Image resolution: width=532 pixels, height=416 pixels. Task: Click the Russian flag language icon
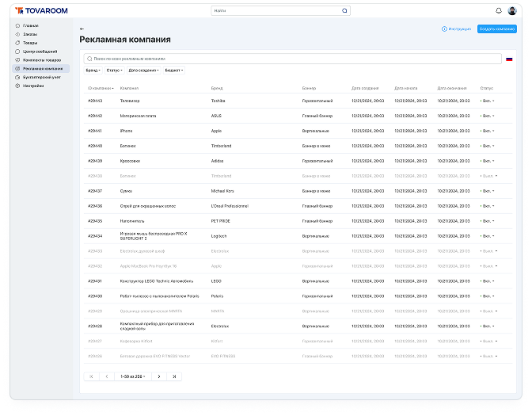click(509, 59)
